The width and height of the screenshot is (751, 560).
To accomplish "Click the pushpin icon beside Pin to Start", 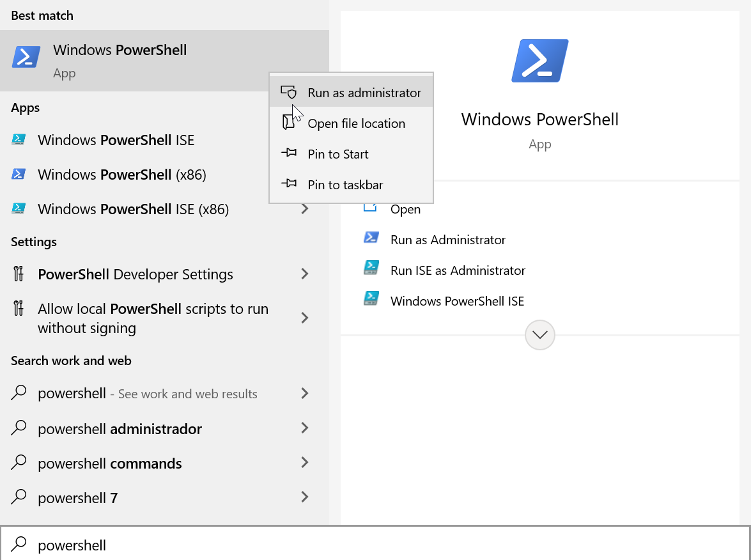I will click(x=289, y=153).
